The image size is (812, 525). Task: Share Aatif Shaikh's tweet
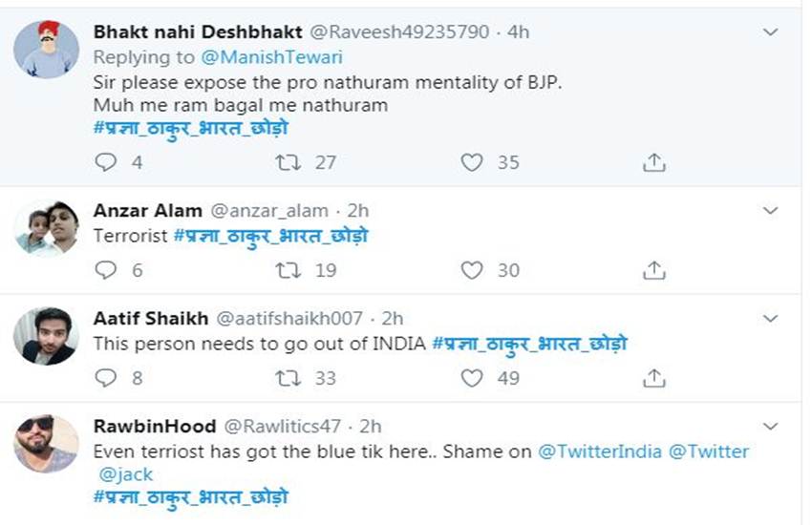pos(653,379)
